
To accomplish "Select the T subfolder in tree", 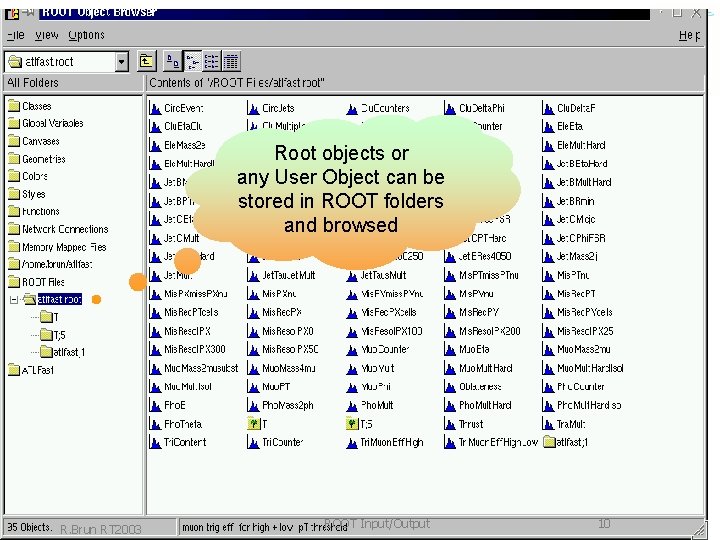I will pyautogui.click(x=49, y=317).
